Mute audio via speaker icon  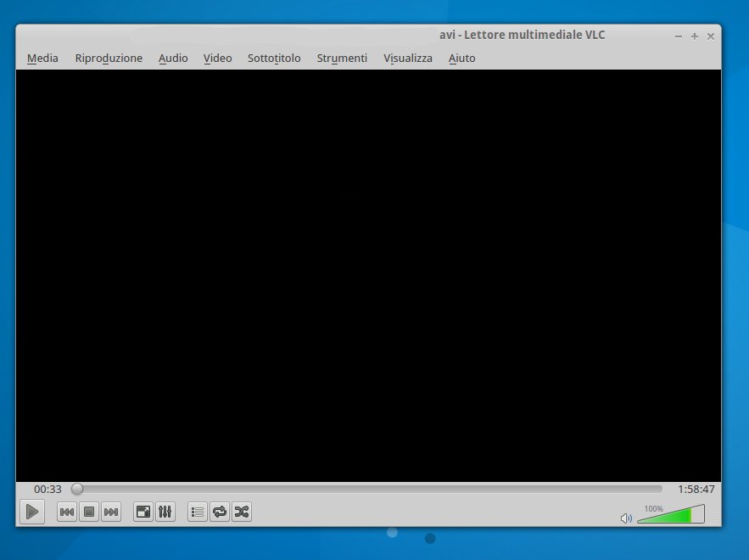[x=626, y=518]
